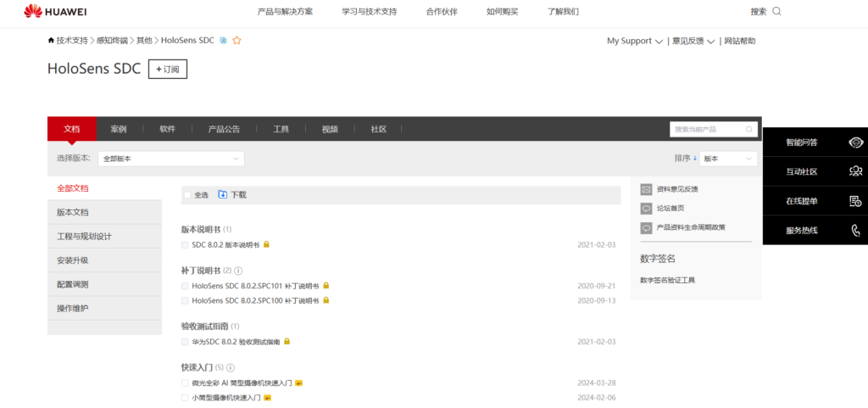Click the favorite star icon in breadcrumb
The width and height of the screenshot is (868, 408).
coord(237,40)
